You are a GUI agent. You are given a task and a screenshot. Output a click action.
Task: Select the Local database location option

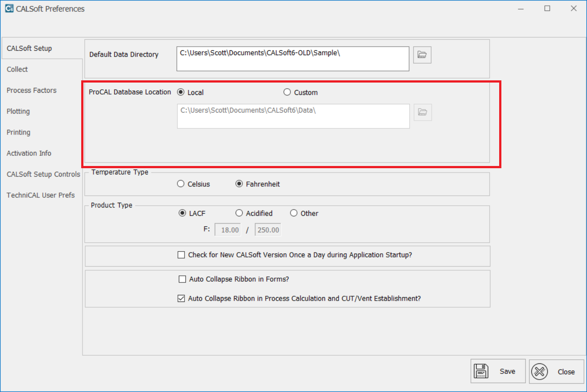pos(181,92)
